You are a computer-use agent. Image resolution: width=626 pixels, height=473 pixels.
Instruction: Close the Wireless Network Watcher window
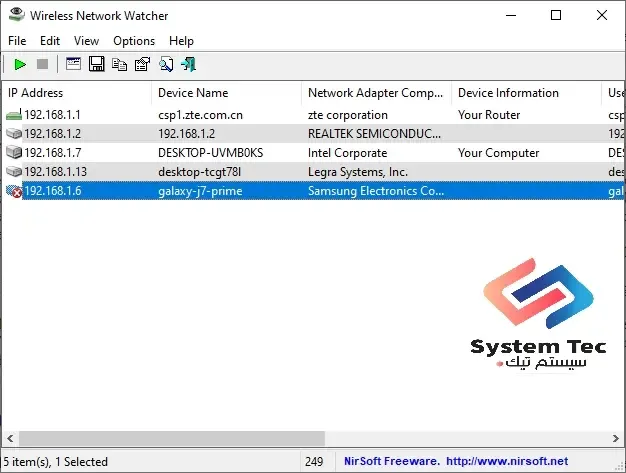602,15
